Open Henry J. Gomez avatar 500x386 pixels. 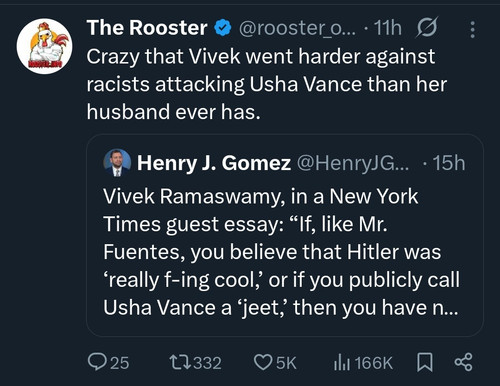pyautogui.click(x=117, y=163)
